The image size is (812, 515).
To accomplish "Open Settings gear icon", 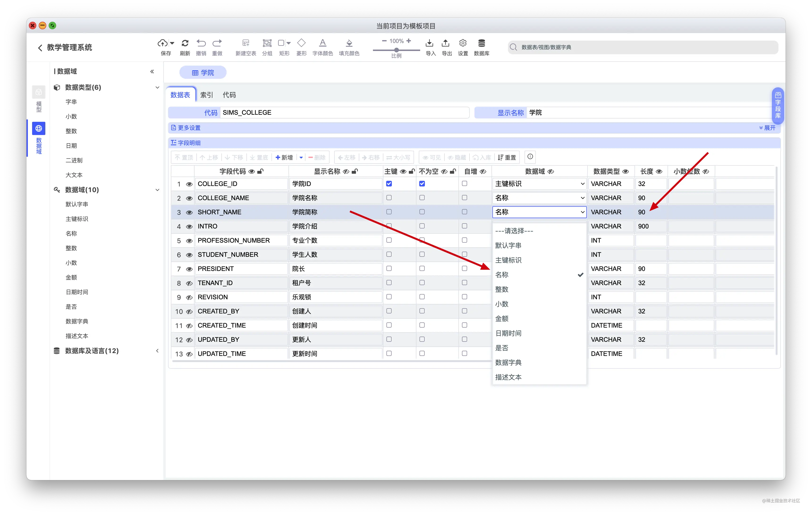I will tap(463, 43).
